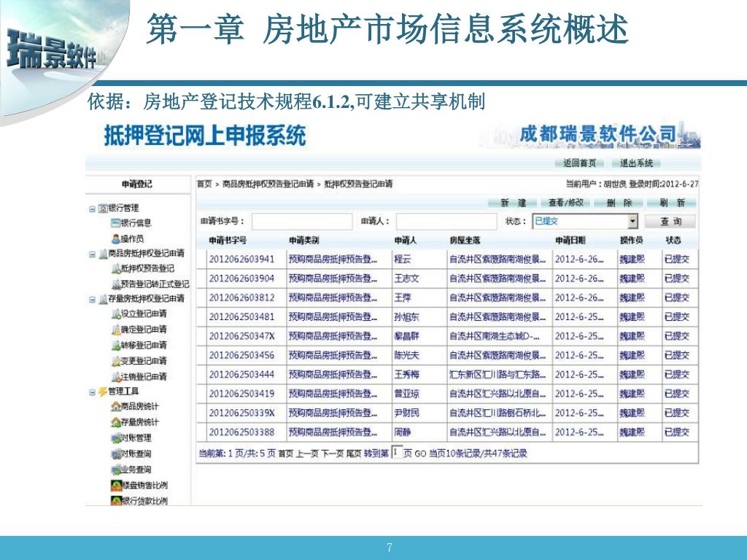Click the 首页 breadcrumb
Screen dimensions: 747x560
(x=204, y=184)
